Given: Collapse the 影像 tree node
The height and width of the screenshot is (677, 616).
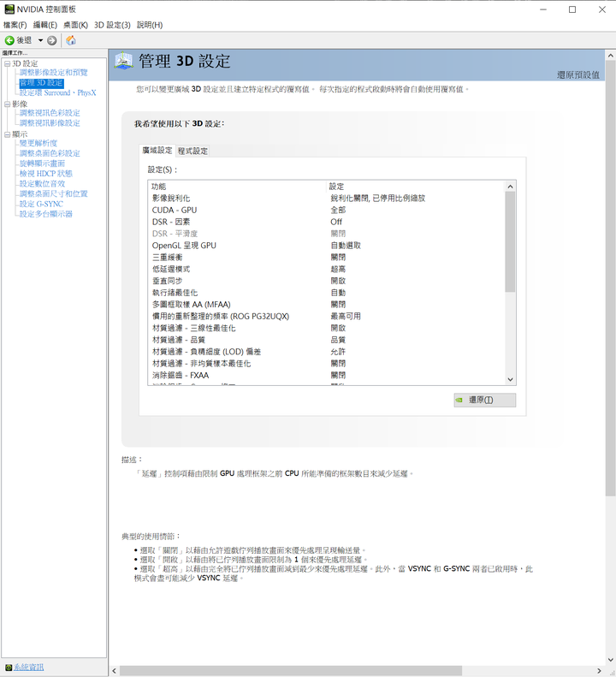Looking at the screenshot, I should pyautogui.click(x=8, y=104).
